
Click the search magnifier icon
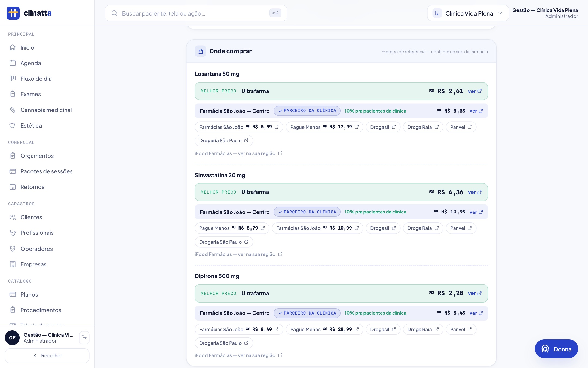tap(114, 13)
